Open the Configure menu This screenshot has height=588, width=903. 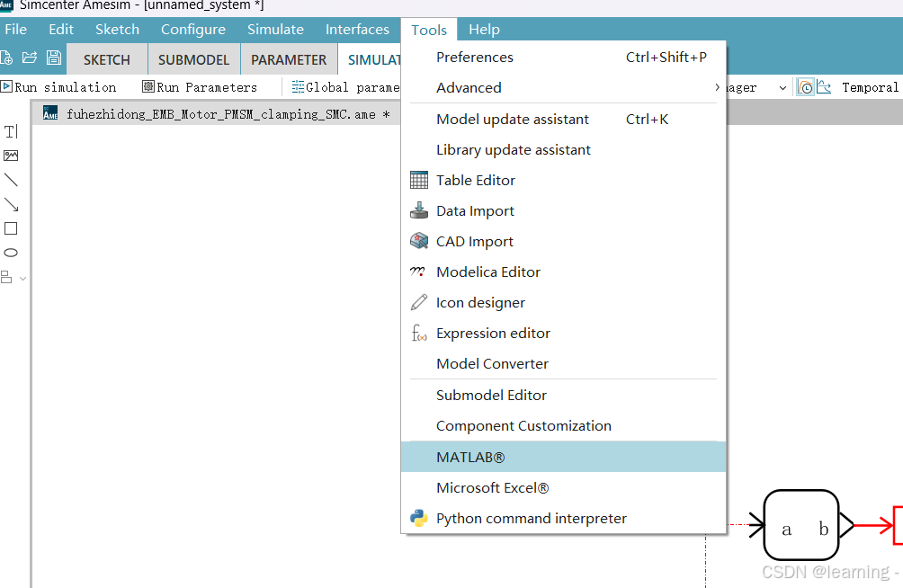pos(193,30)
